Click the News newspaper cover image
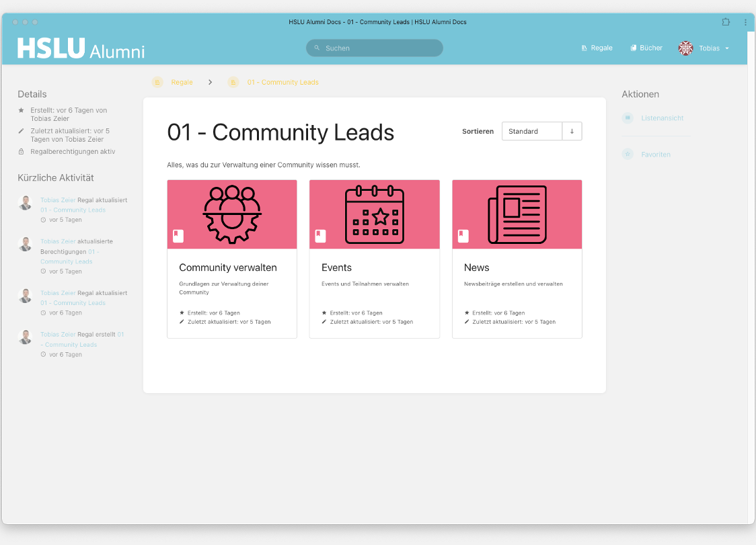The height and width of the screenshot is (545, 756). click(x=517, y=214)
